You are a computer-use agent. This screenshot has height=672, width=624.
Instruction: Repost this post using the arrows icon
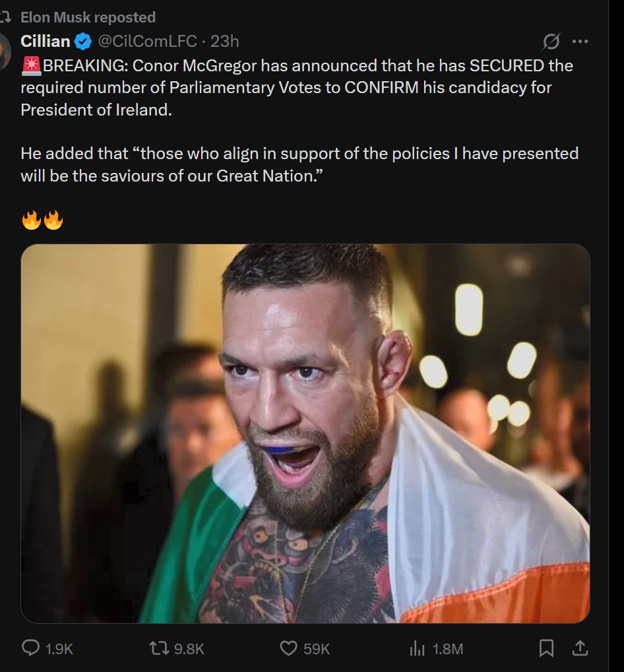[160, 648]
